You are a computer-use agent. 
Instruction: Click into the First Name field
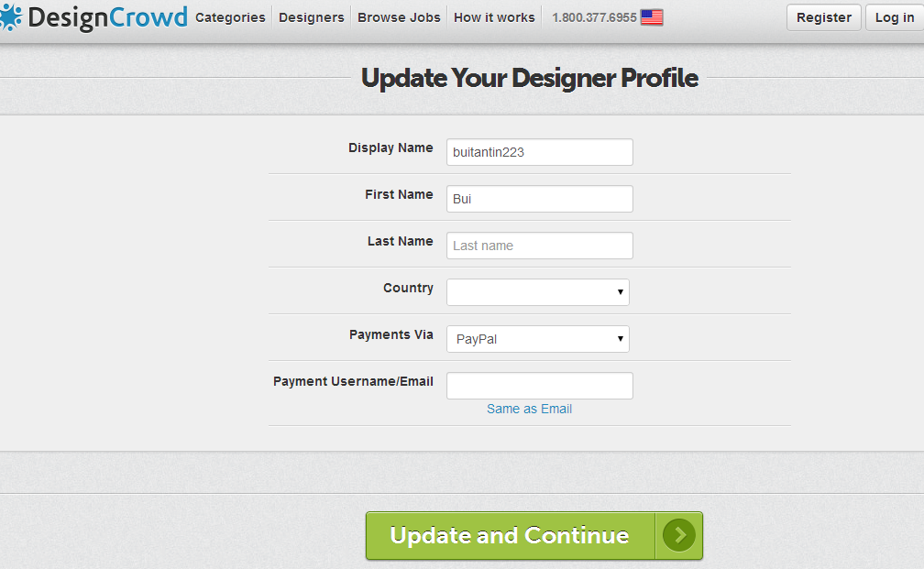[539, 199]
